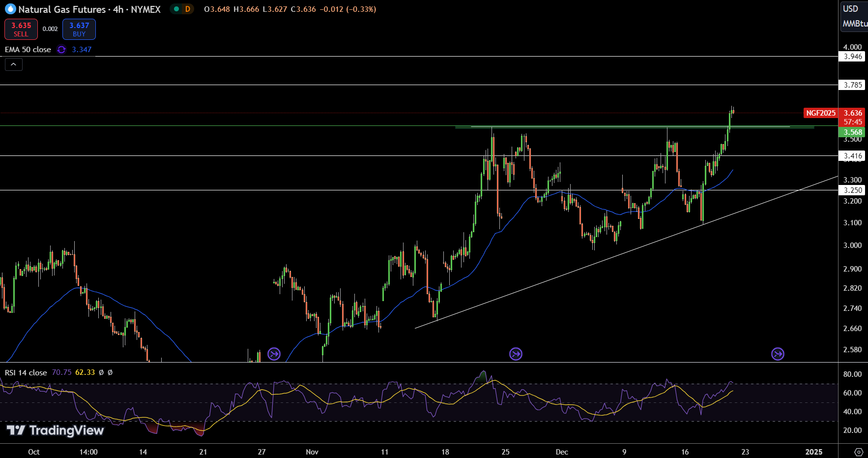Click the RSI axis 60.00 label
868x458 pixels.
pos(852,393)
